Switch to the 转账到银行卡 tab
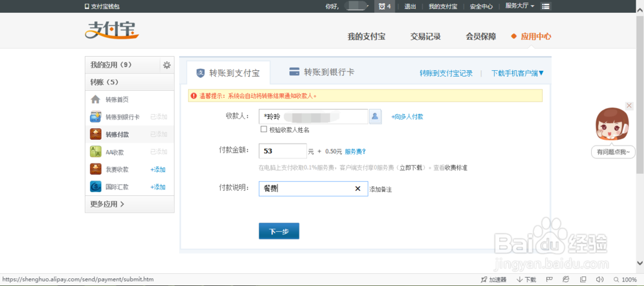The image size is (644, 286). (321, 72)
